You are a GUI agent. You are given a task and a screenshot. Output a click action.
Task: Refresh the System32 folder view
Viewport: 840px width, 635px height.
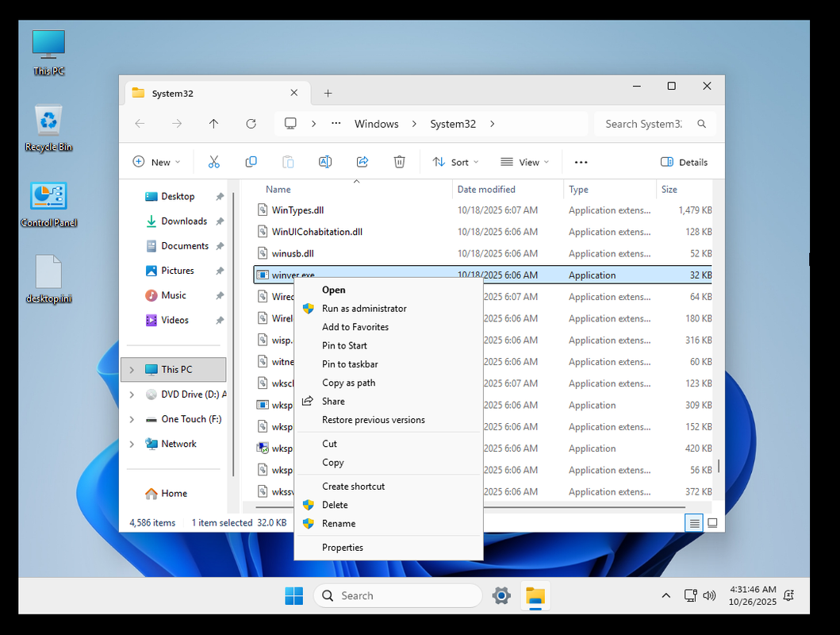click(251, 124)
